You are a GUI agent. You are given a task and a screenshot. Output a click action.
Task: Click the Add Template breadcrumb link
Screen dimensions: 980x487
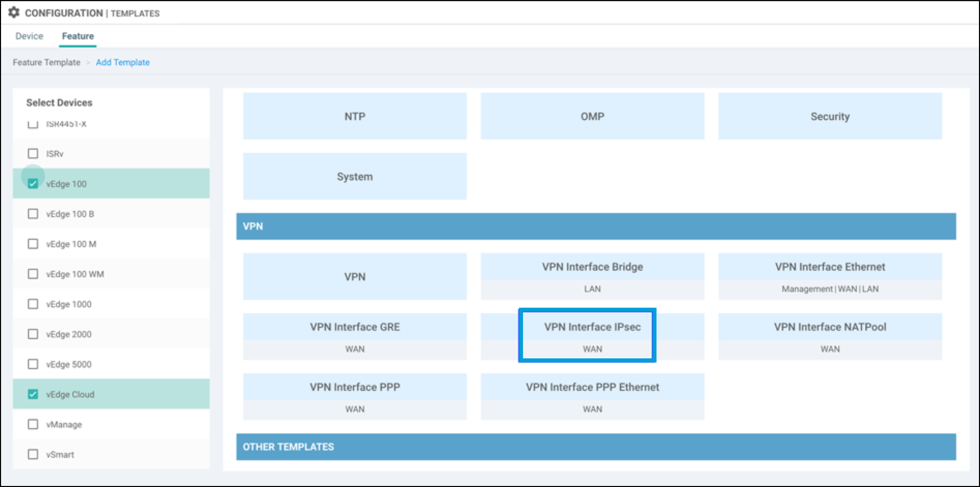pyautogui.click(x=123, y=62)
